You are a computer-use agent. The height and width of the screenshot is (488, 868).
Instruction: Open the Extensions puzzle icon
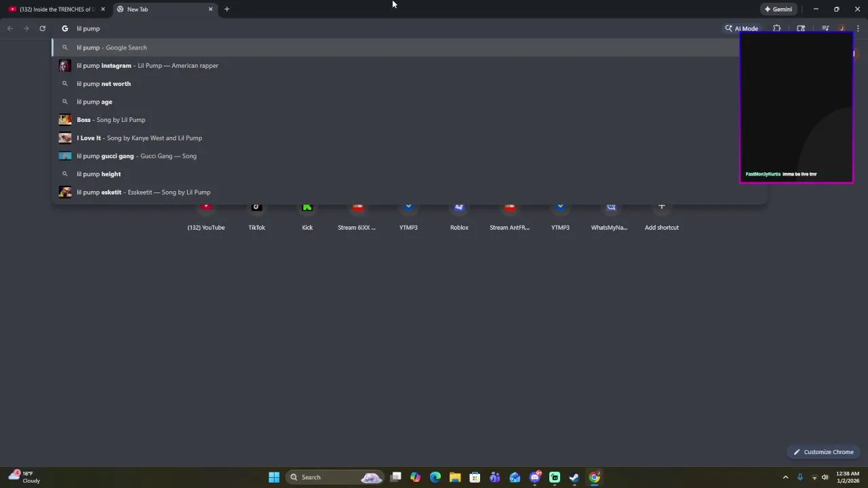777,28
